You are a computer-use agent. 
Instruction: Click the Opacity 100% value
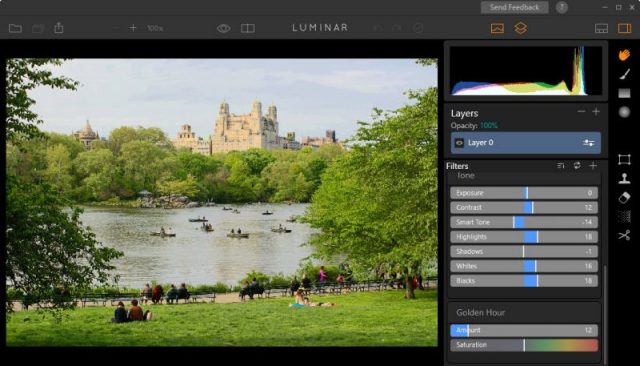click(489, 125)
